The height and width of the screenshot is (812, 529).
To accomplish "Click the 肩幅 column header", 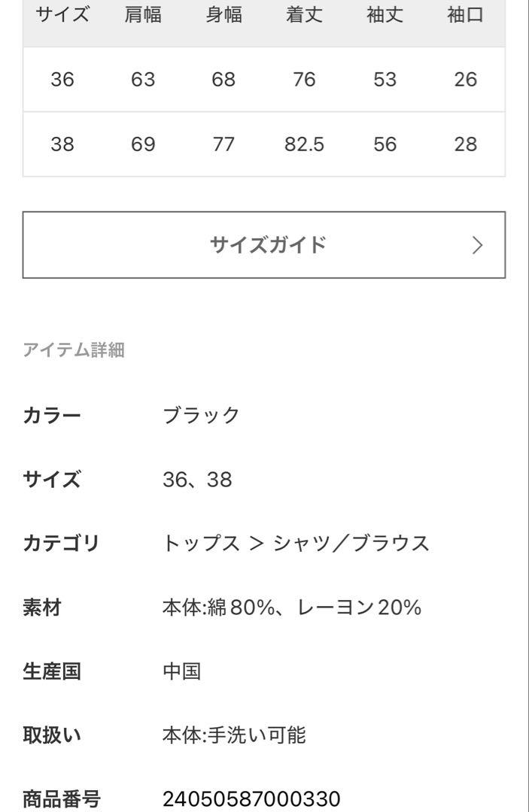I will tap(143, 14).
